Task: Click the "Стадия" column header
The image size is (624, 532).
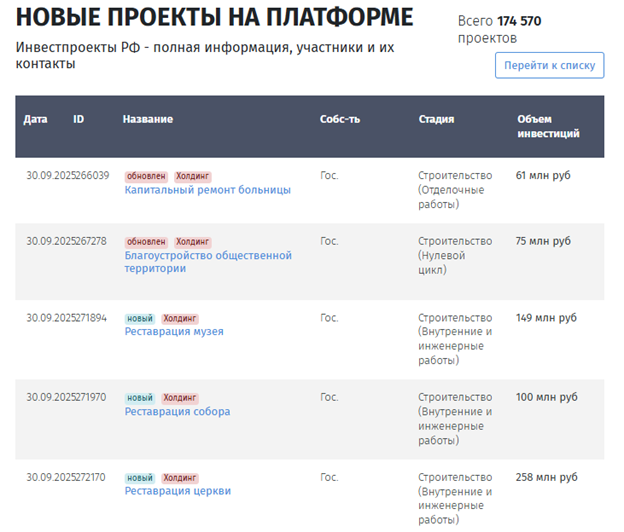Action: 436,119
